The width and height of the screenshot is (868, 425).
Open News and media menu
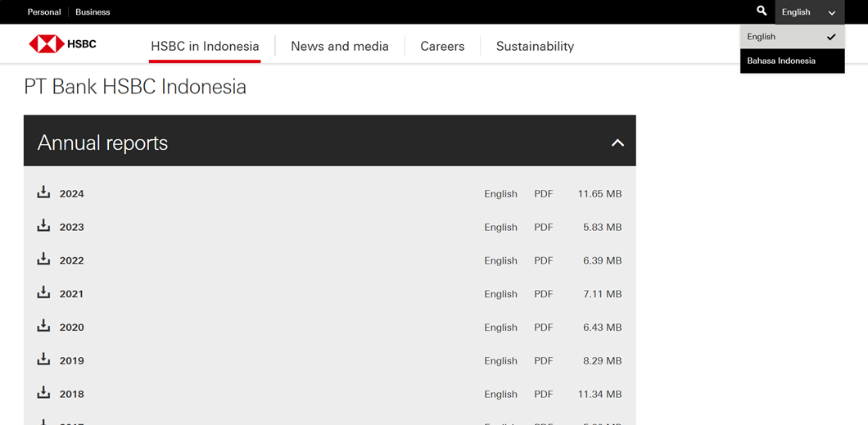click(340, 46)
